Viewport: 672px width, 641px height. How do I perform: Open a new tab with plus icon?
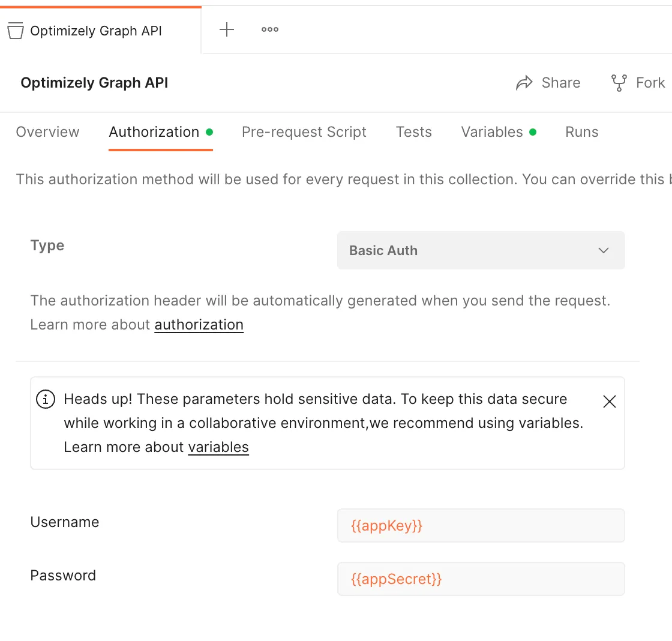pos(226,29)
